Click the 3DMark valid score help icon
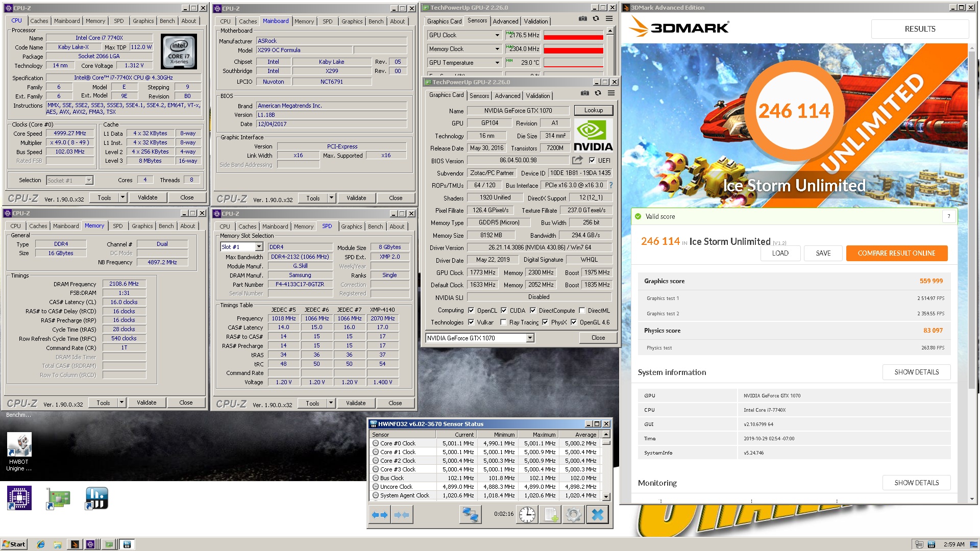Image resolution: width=980 pixels, height=551 pixels. pyautogui.click(x=949, y=216)
